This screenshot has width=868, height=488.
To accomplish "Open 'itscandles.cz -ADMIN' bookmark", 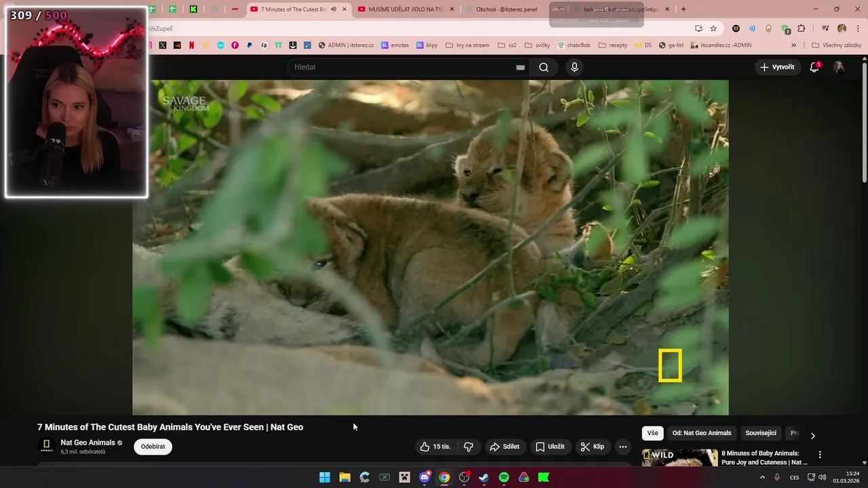I will tap(721, 45).
